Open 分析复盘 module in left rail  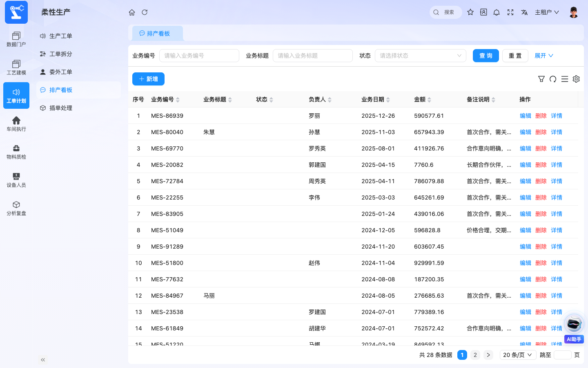coord(16,209)
